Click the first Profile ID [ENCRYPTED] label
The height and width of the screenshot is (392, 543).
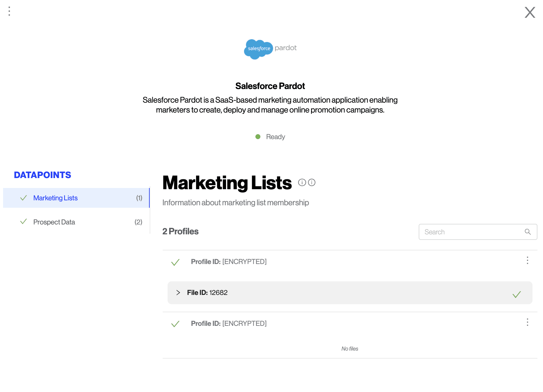[229, 262]
